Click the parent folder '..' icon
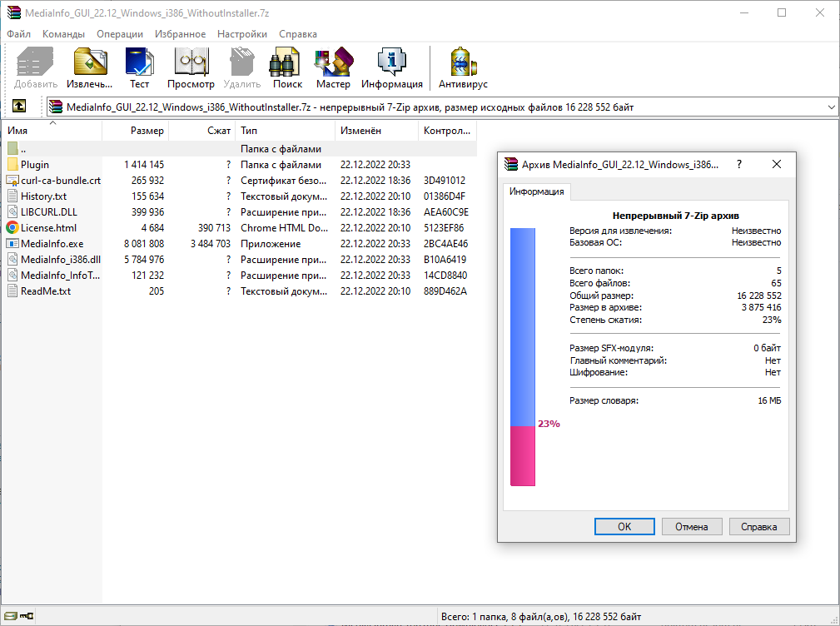Viewport: 840px width, 626px height. [x=12, y=148]
